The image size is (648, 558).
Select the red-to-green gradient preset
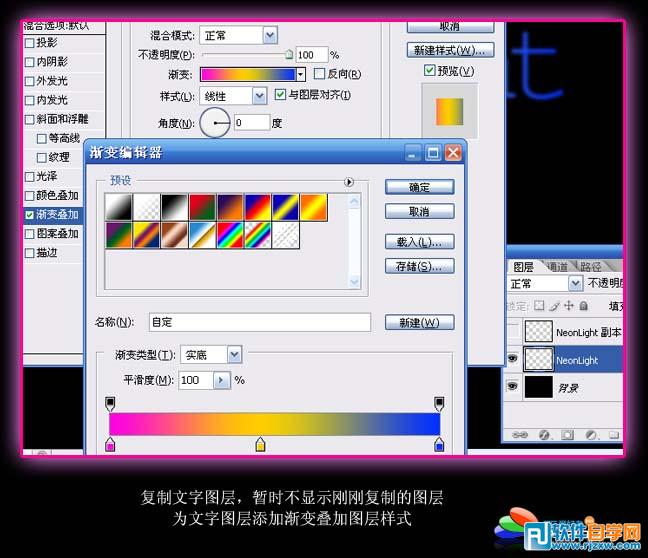202,207
